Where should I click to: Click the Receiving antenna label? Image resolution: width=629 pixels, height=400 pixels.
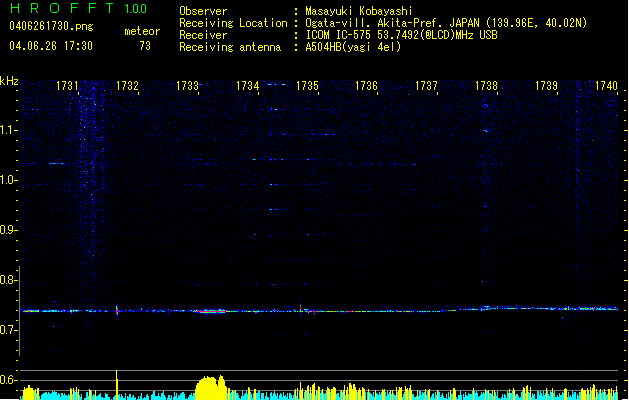pos(230,47)
